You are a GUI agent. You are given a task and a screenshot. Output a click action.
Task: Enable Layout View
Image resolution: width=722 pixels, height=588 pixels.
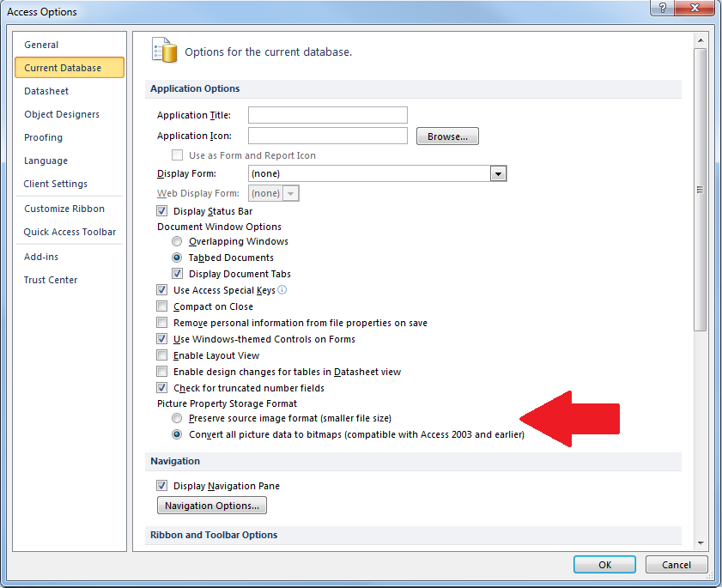pyautogui.click(x=161, y=355)
